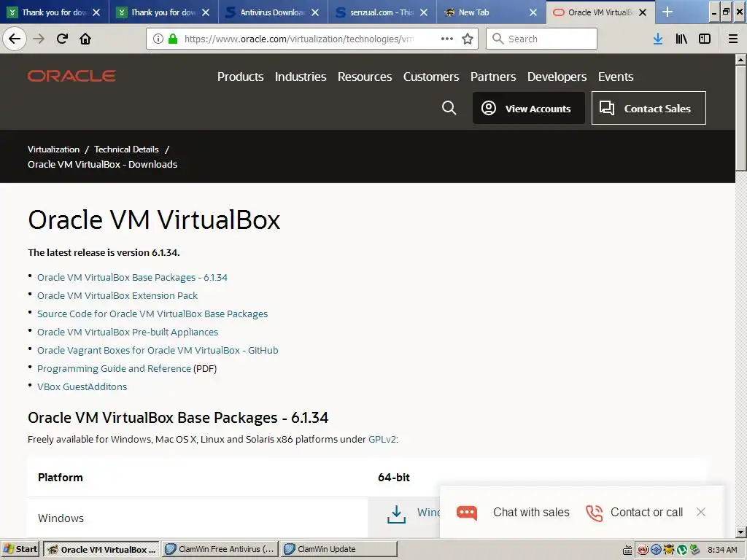Click the yellow bug tray icon
The image size is (747, 560).
(x=669, y=550)
